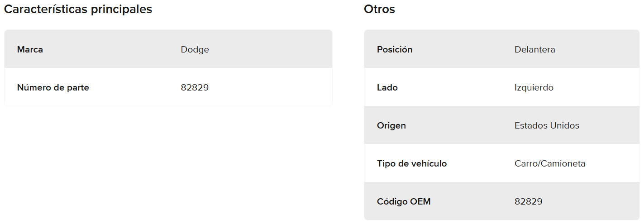Click the Delantera value

534,49
